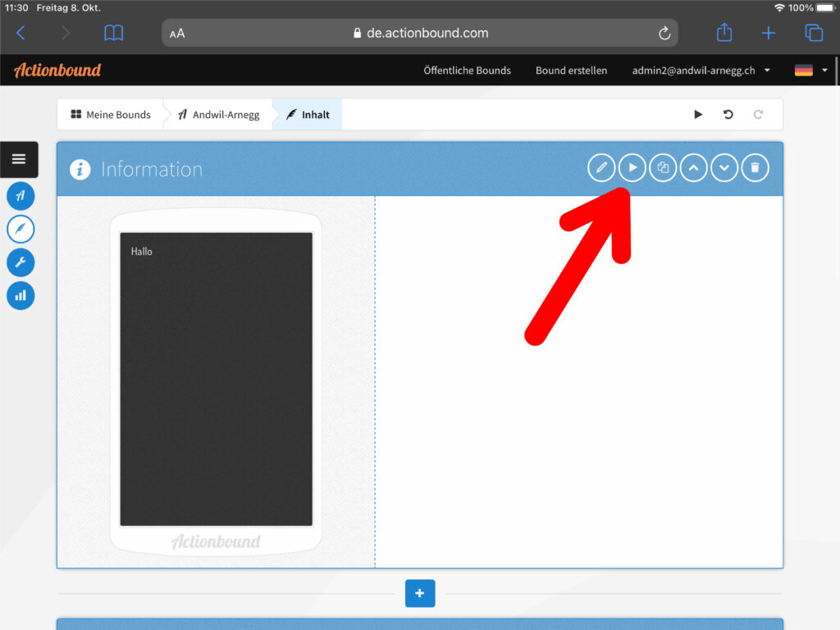Move Information element up

693,168
